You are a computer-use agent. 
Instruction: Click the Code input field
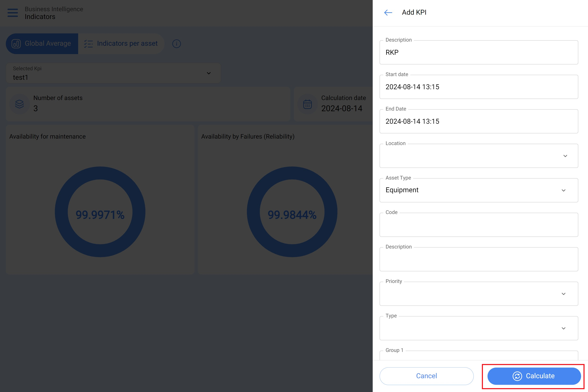479,225
